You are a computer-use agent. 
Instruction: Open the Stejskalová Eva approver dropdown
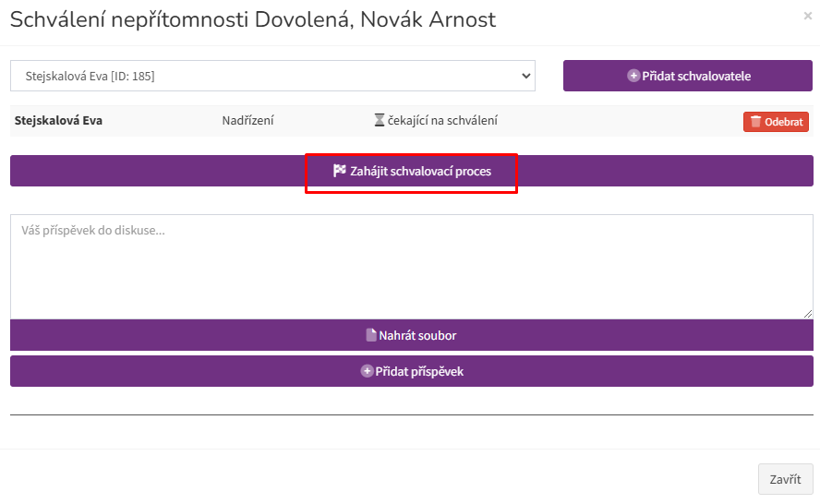pos(272,76)
